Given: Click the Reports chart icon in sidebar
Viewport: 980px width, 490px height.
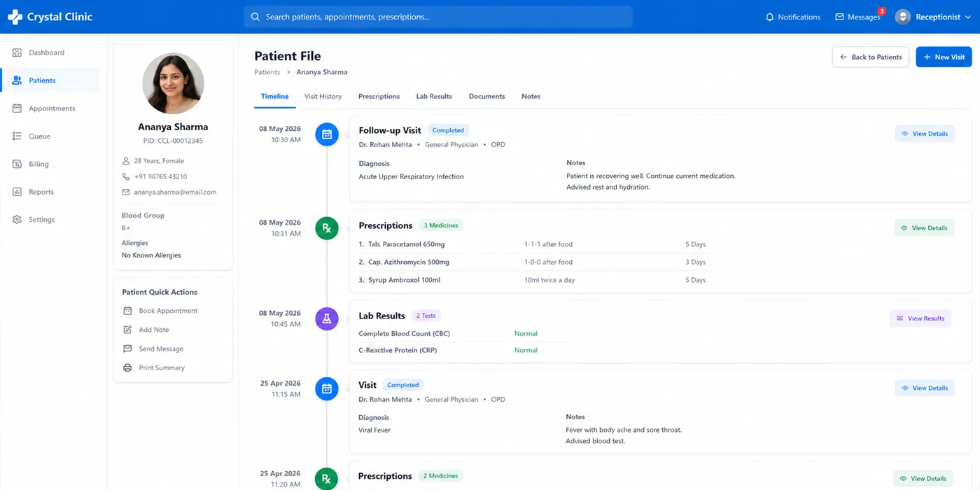Looking at the screenshot, I should point(17,192).
